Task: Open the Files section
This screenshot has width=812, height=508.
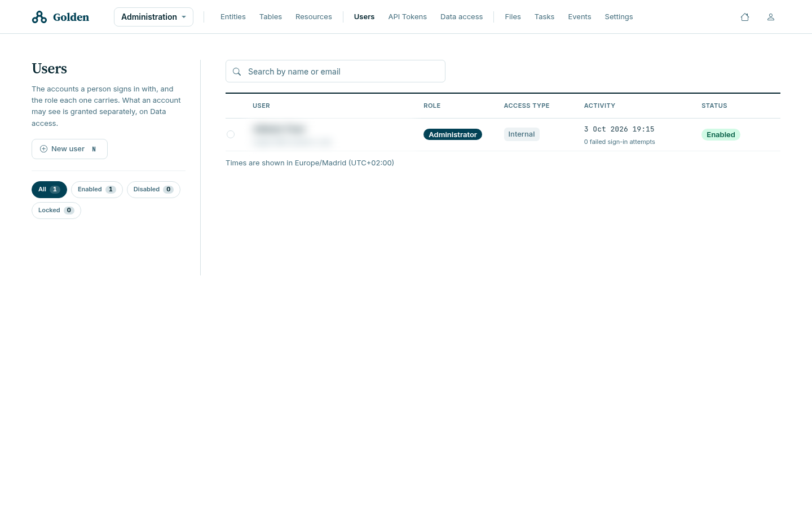Action: [x=513, y=17]
